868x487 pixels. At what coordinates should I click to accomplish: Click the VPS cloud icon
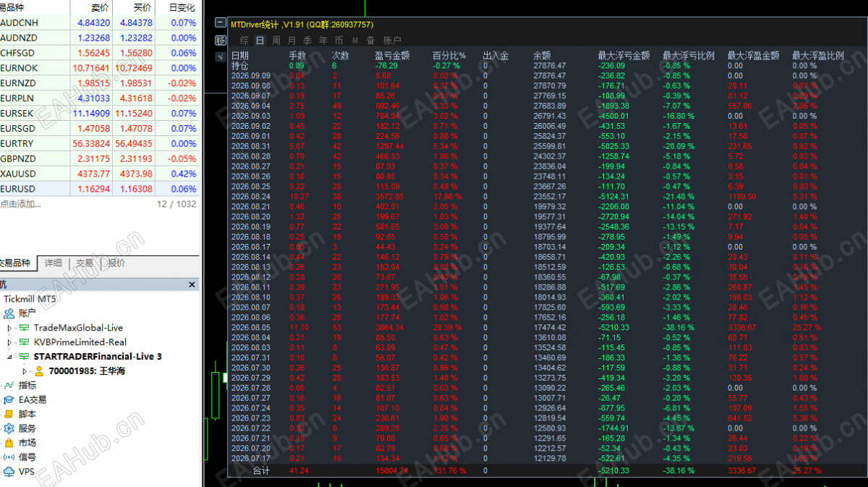click(9, 472)
